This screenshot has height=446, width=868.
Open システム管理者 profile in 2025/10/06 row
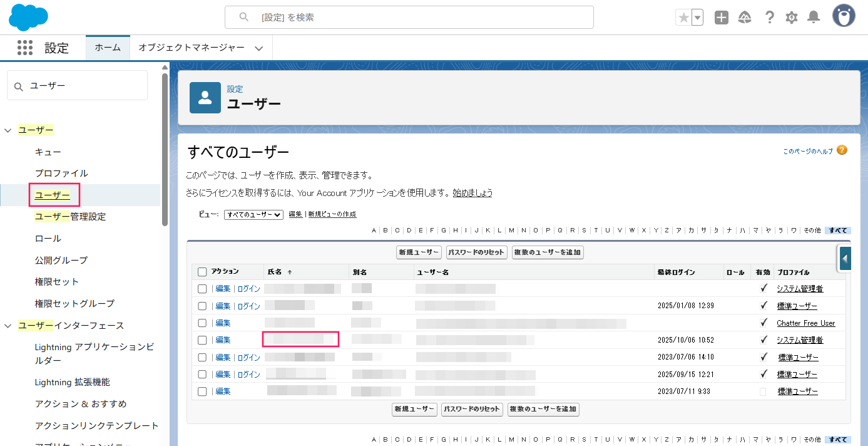800,340
